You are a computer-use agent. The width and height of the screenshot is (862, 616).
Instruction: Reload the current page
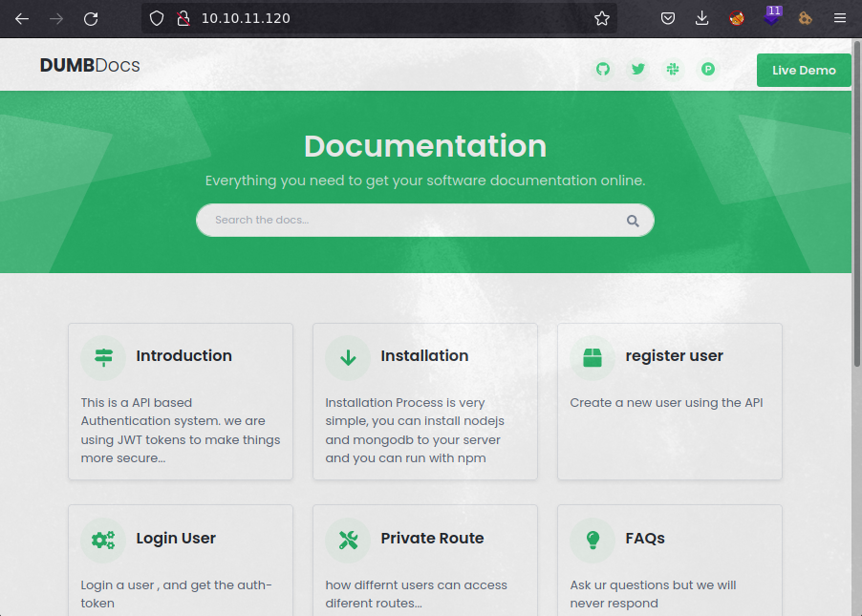pyautogui.click(x=91, y=19)
